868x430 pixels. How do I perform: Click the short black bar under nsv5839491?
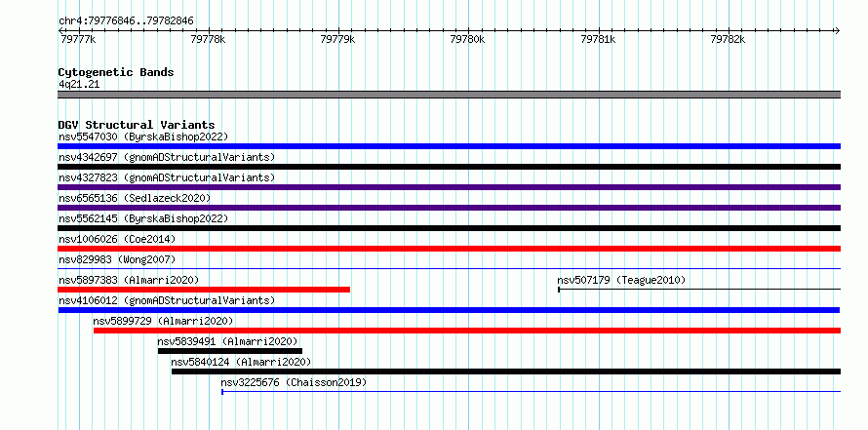[230, 351]
